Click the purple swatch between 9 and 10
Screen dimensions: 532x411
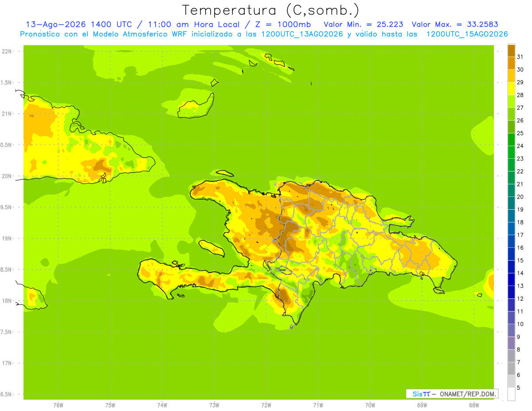click(511, 330)
